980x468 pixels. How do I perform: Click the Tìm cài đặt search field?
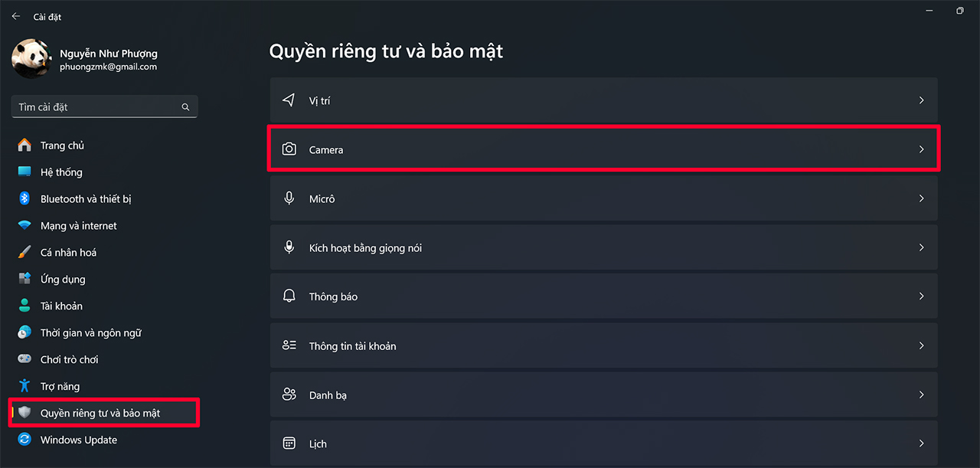[96, 107]
